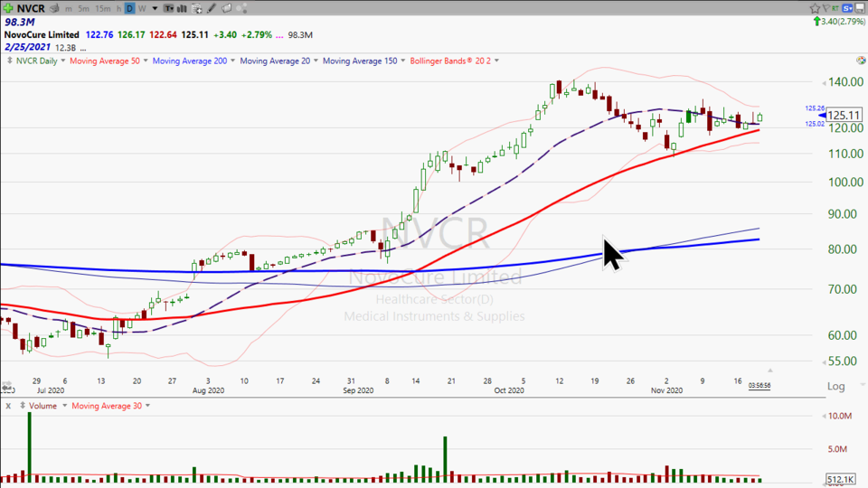Click the NVCR ticker symbol box
The height and width of the screenshot is (488, 868).
click(x=31, y=8)
